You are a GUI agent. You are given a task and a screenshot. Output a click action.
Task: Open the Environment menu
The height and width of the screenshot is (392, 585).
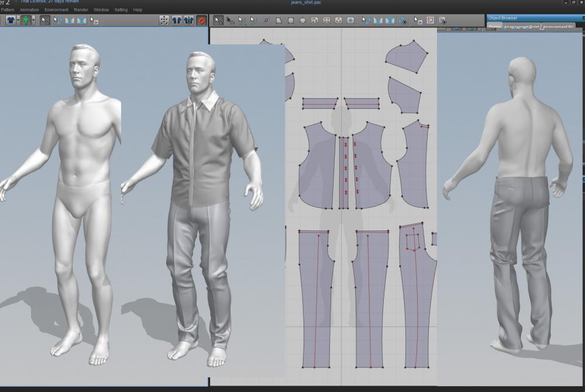(56, 10)
